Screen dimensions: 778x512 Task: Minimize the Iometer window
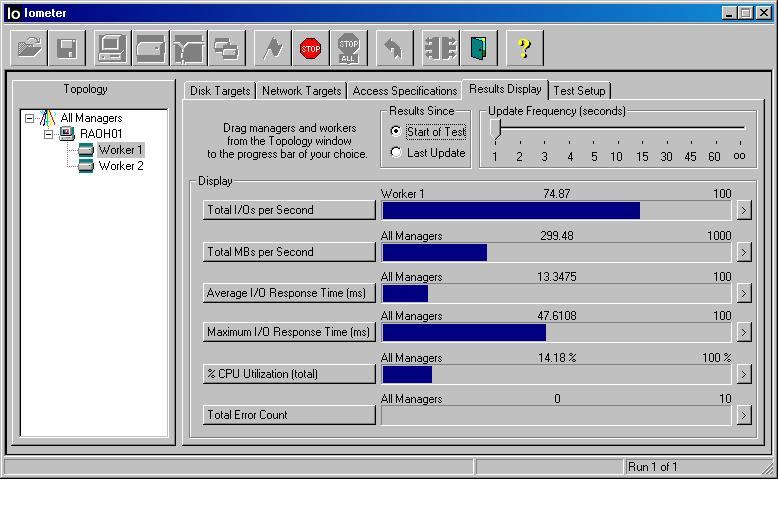729,13
